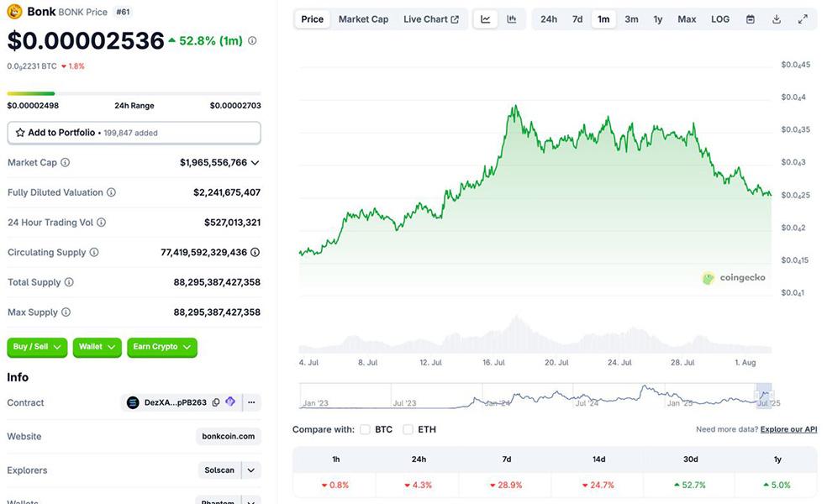The width and height of the screenshot is (827, 504).
Task: Click the star icon in Add to Portfolio
Action: pos(20,133)
